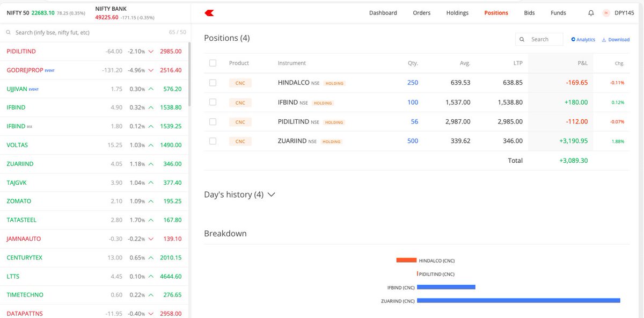The width and height of the screenshot is (644, 318).
Task: Click the up arrow next to TIMETECHNO
Action: (x=151, y=295)
